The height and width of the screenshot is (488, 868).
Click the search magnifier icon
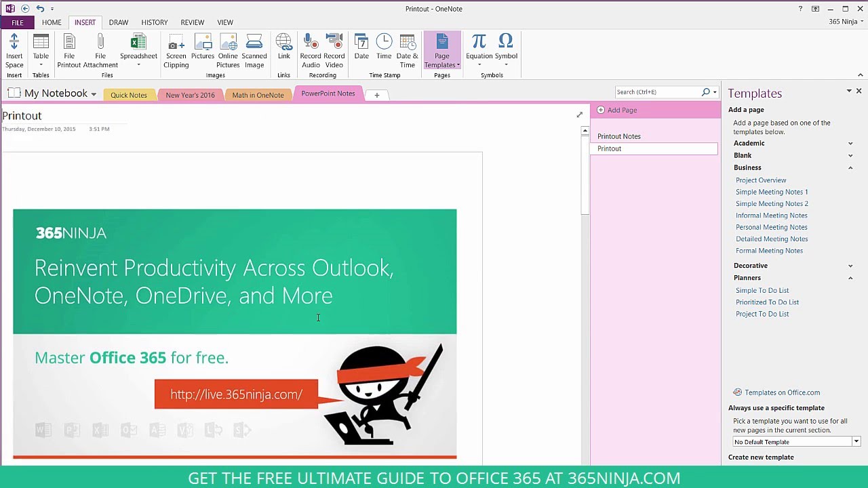(x=706, y=91)
